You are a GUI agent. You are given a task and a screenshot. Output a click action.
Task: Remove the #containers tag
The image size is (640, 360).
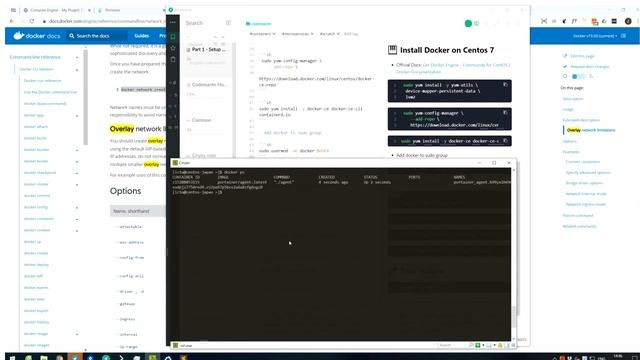(x=274, y=34)
